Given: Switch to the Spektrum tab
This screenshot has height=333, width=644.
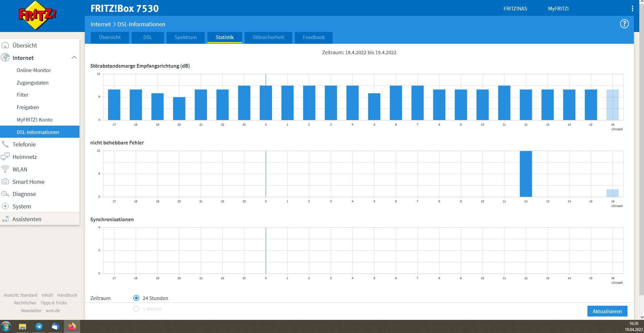Looking at the screenshot, I should pyautogui.click(x=185, y=37).
